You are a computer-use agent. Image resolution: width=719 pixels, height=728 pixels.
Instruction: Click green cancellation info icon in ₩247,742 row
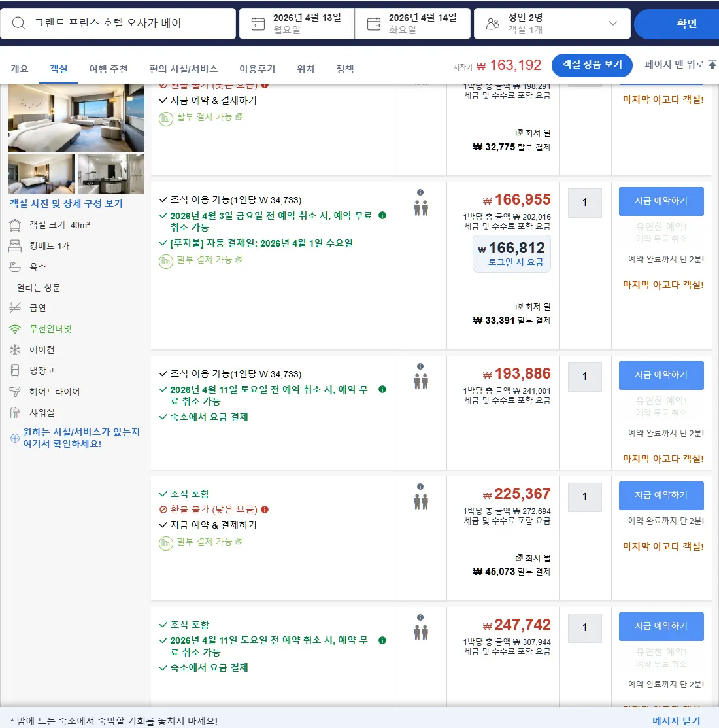click(x=382, y=640)
